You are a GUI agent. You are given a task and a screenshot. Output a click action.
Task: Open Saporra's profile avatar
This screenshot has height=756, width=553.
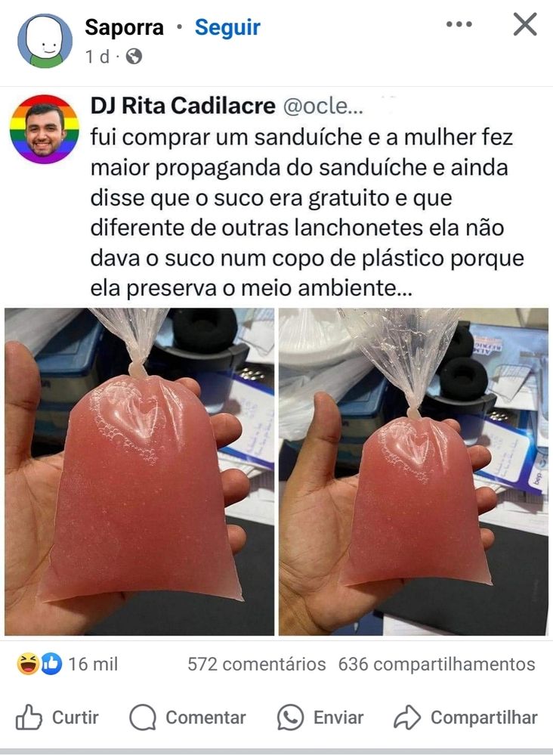(45, 41)
